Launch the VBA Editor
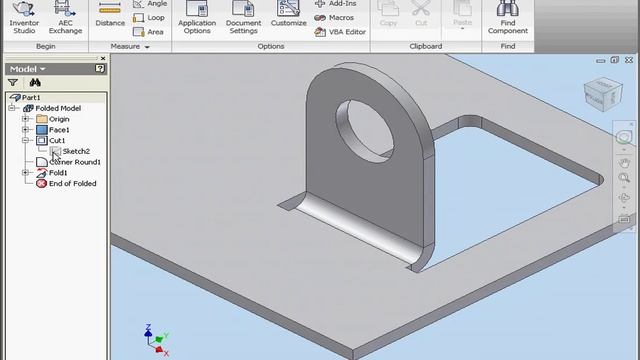This screenshot has width=640, height=360. [340, 32]
